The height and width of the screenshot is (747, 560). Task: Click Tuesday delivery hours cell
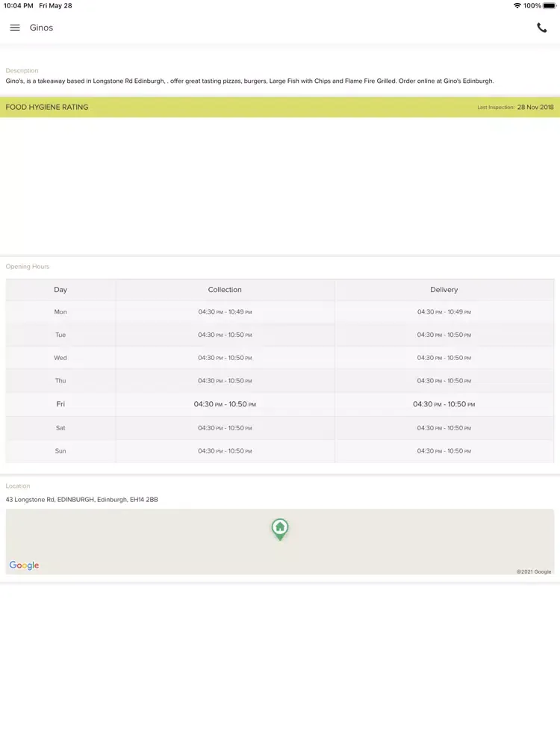click(x=444, y=335)
